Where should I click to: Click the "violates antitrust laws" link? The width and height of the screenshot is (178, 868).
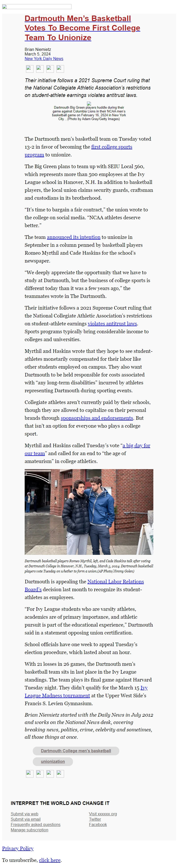[112, 324]
